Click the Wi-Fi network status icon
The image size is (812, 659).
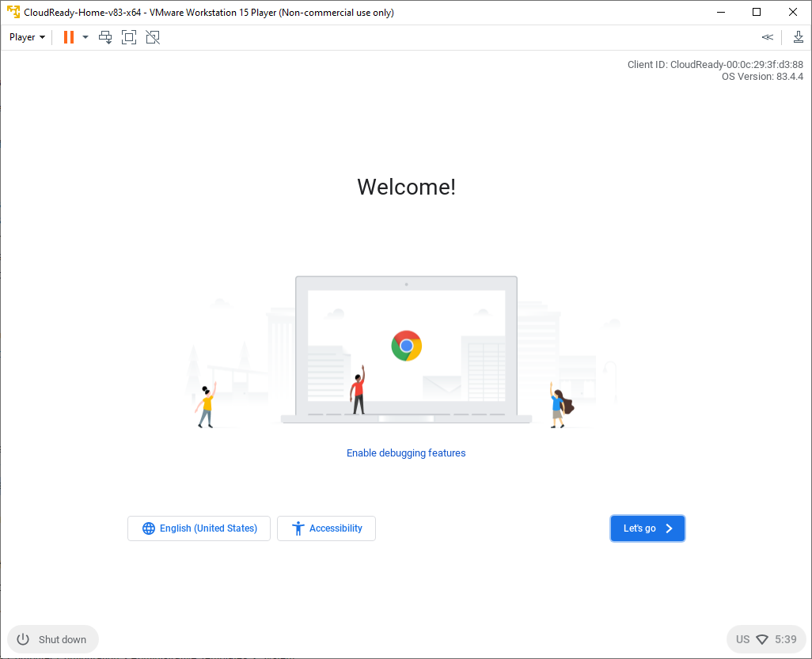click(762, 639)
